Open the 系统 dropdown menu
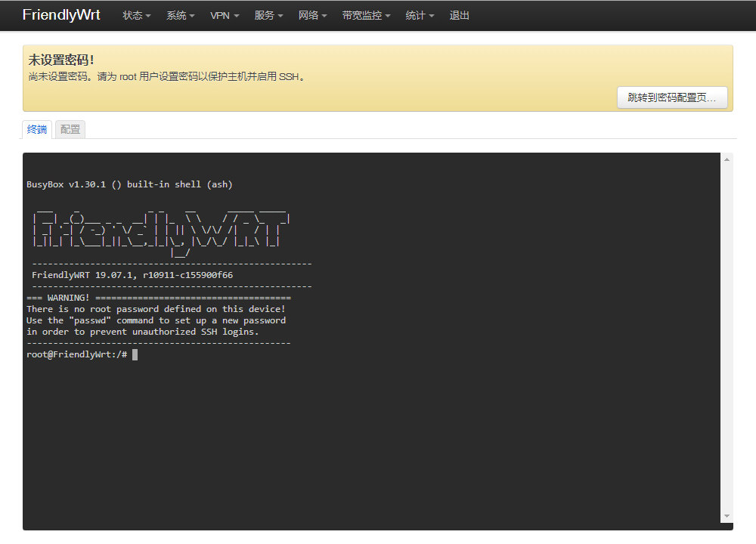This screenshot has width=756, height=544. [181, 15]
